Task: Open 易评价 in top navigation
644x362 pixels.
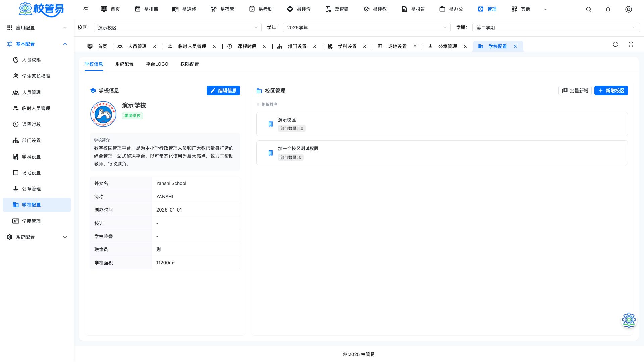Action: 299,9
